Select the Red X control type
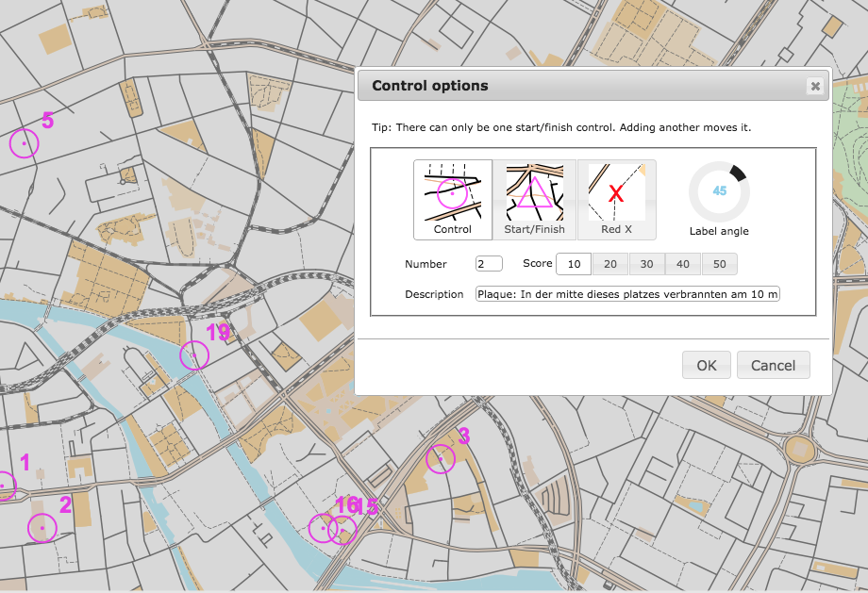The image size is (868, 593). (617, 200)
